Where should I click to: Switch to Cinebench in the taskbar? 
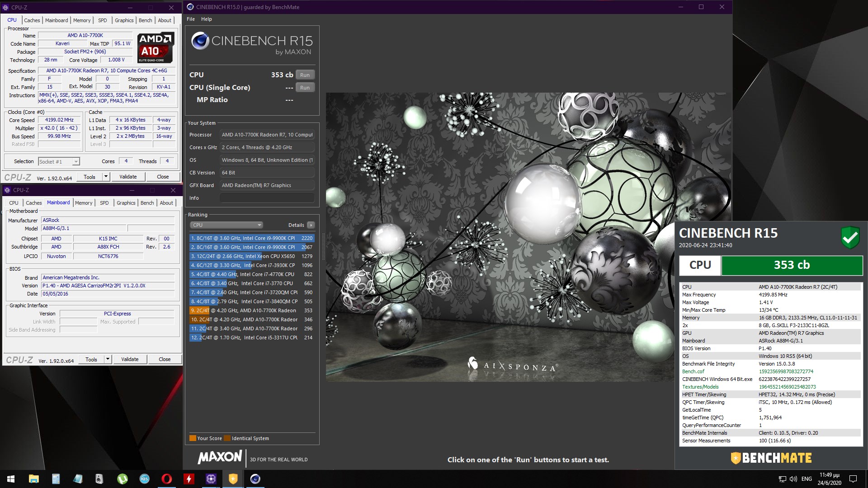point(255,479)
